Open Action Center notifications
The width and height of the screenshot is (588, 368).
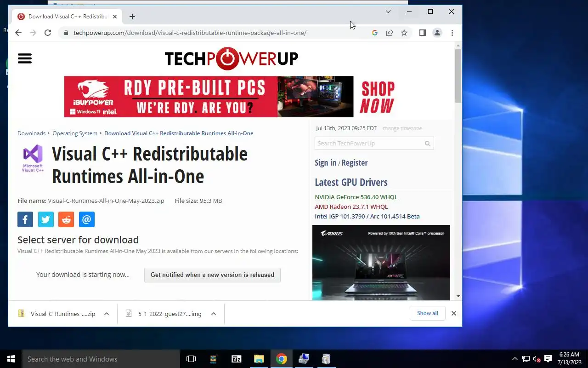click(548, 359)
